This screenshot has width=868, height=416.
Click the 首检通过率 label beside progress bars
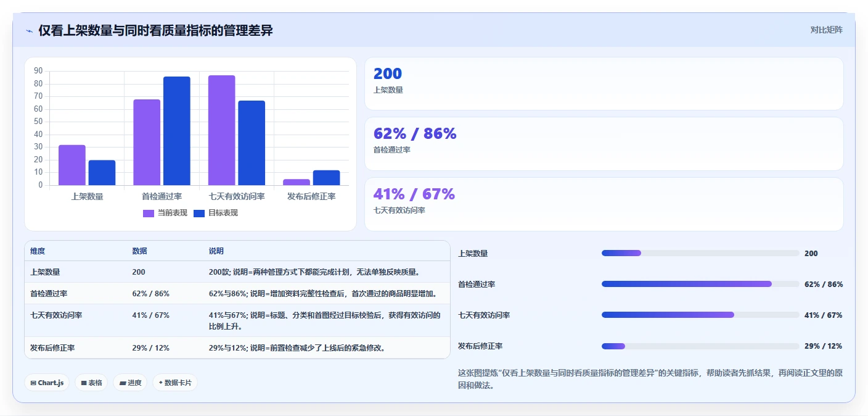point(477,284)
